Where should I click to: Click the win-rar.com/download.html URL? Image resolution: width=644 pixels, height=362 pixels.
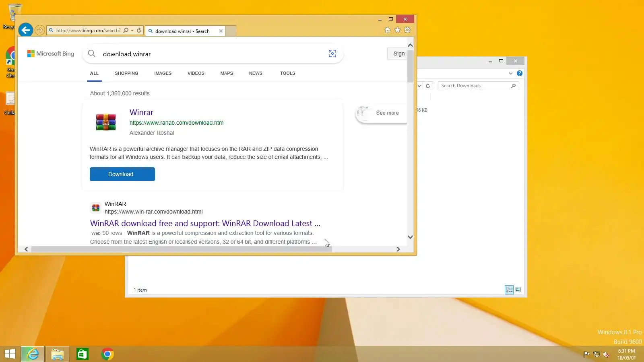[x=154, y=212]
